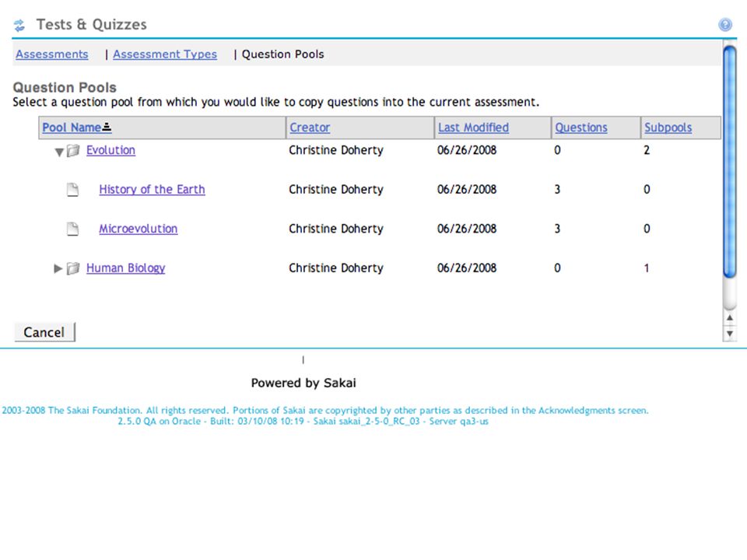Click the Powered by Sakai text
Screen dimensions: 747x560
(x=303, y=383)
